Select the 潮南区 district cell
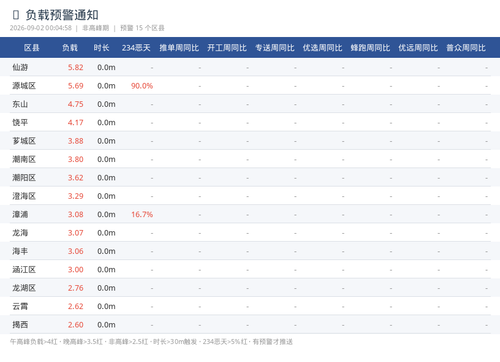500x362 pixels. (24, 159)
